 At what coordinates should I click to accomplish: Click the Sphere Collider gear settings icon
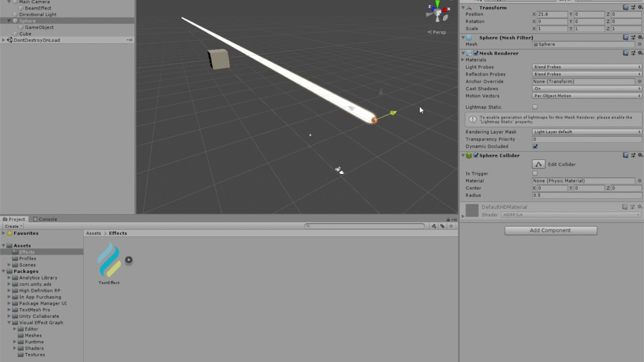click(640, 155)
